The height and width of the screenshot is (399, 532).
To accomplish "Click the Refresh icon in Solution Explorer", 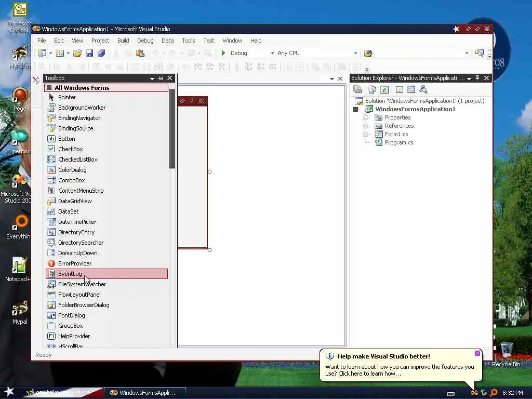I will coord(384,89).
